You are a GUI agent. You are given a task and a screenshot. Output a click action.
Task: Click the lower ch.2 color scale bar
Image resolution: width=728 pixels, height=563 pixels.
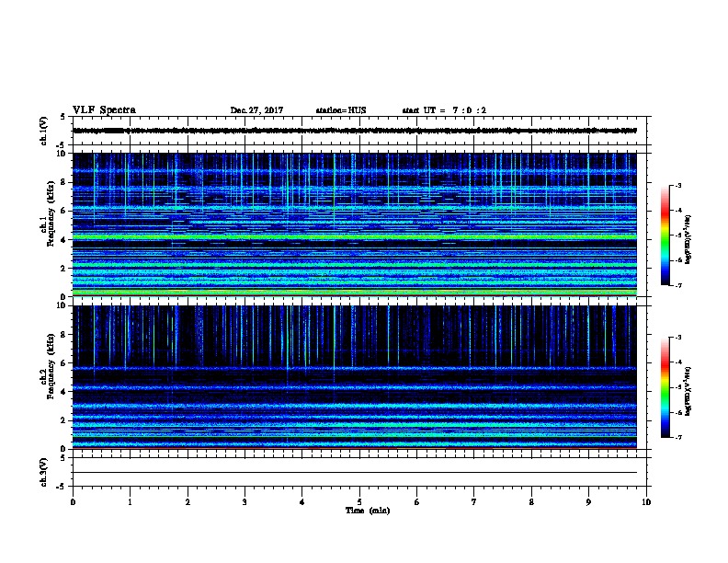click(665, 387)
